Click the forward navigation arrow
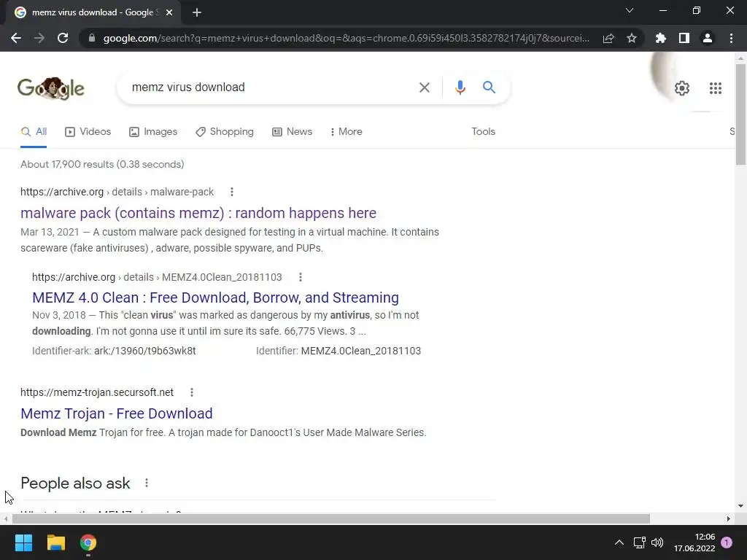This screenshot has height=560, width=747. click(39, 38)
